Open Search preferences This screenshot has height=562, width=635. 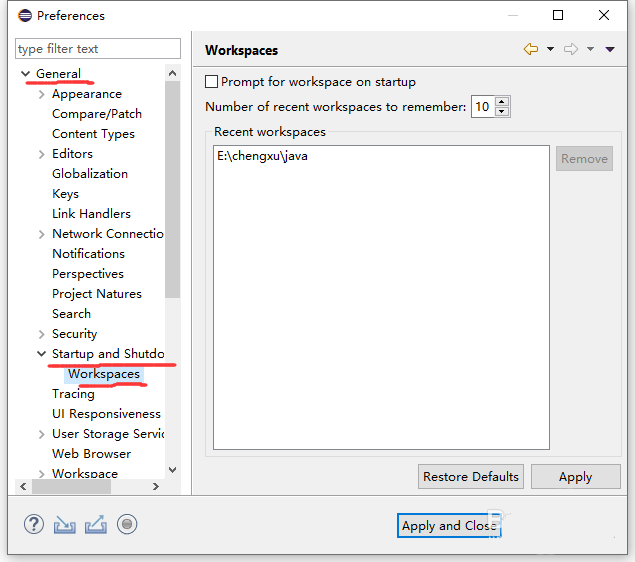tap(71, 314)
